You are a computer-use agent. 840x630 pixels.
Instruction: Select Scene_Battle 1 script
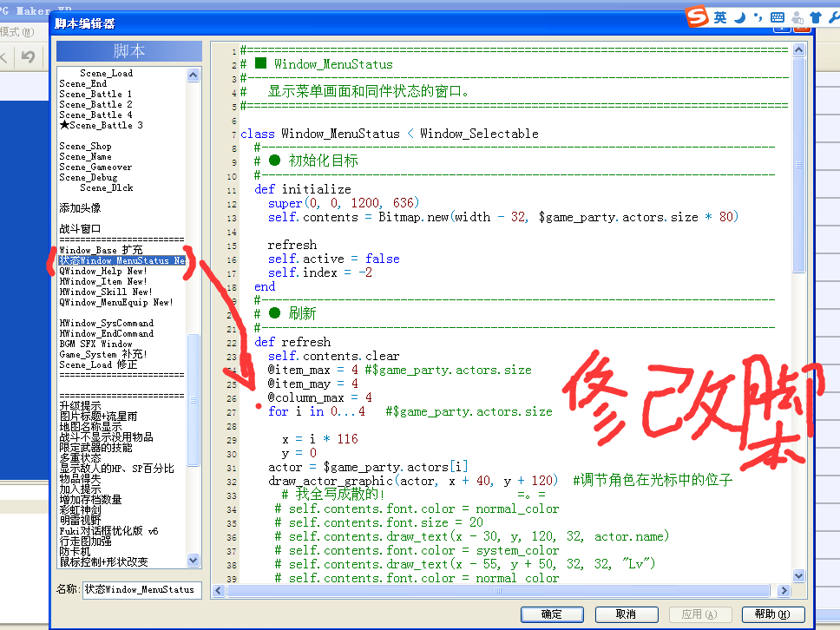[95, 95]
